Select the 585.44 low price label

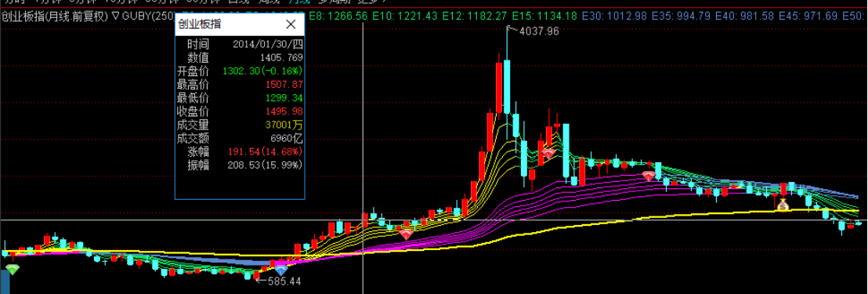[x=284, y=281]
